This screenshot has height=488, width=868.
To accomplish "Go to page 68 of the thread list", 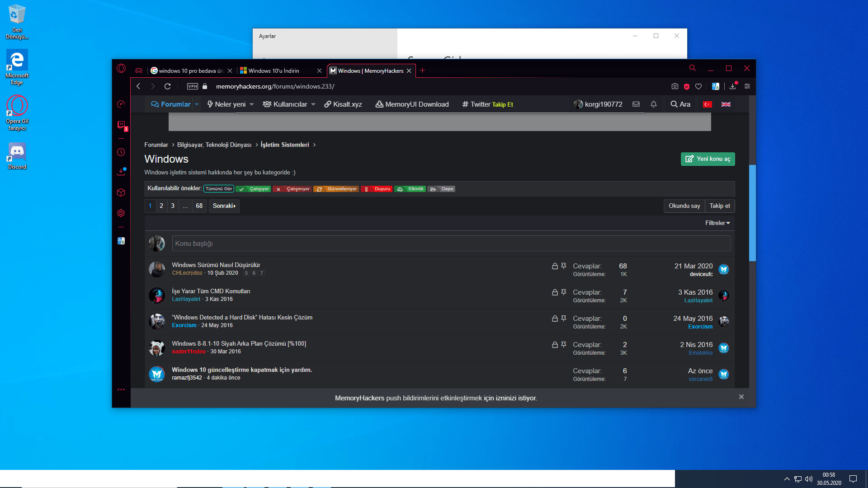I will pos(199,206).
